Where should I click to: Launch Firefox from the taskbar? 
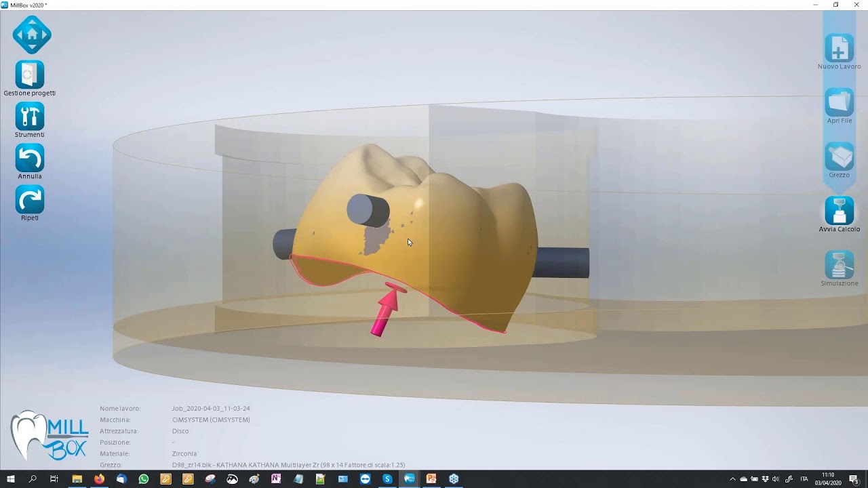(100, 479)
